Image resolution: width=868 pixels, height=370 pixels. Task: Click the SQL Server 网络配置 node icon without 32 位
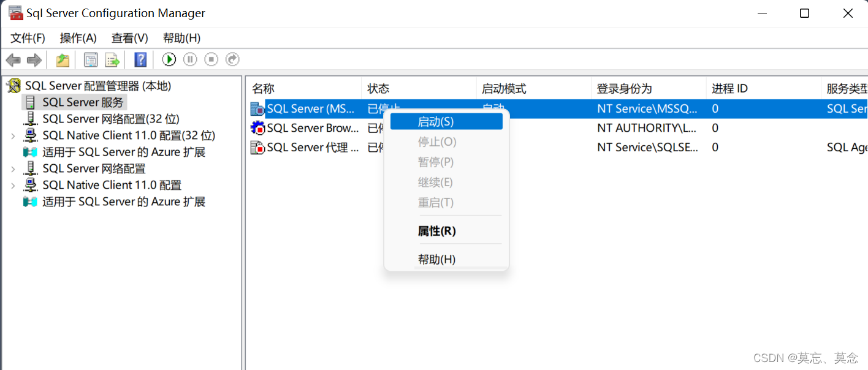[x=30, y=168]
